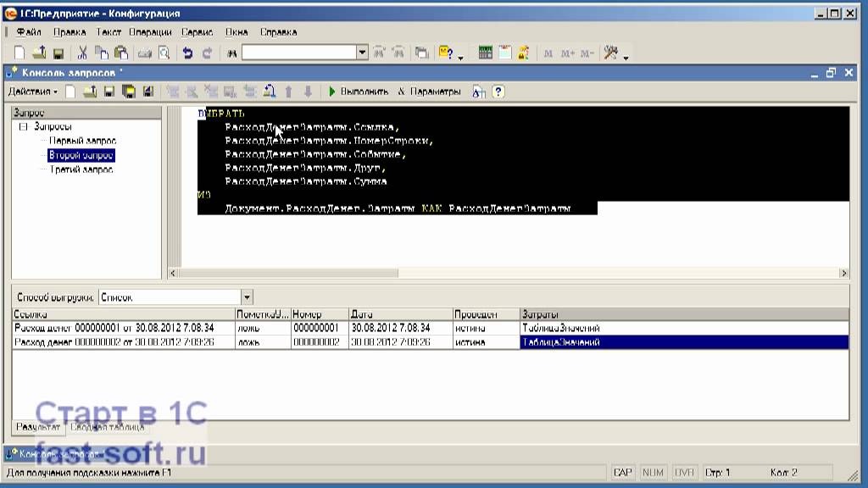Open the tools settings wrench icon
Screen dimensions: 868x488
tap(610, 53)
